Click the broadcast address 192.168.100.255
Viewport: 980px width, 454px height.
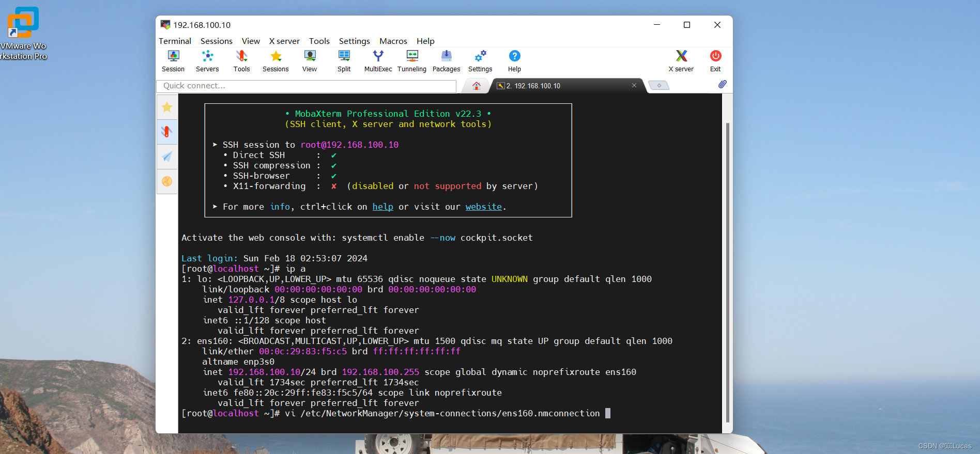click(380, 372)
